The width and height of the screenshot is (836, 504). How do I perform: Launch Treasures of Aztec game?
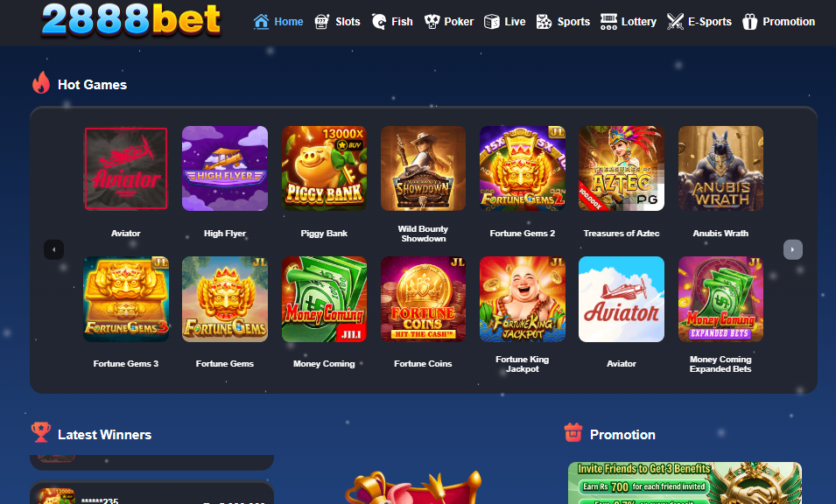click(622, 168)
